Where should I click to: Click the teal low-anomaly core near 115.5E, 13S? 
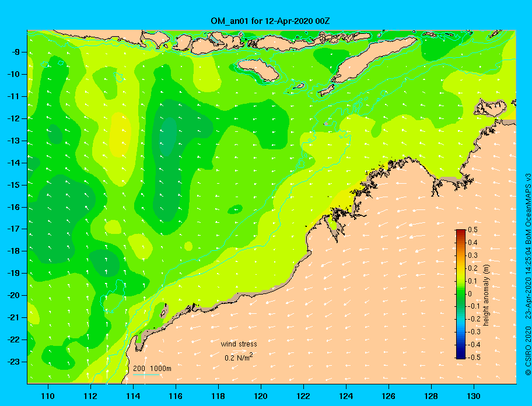(x=168, y=136)
